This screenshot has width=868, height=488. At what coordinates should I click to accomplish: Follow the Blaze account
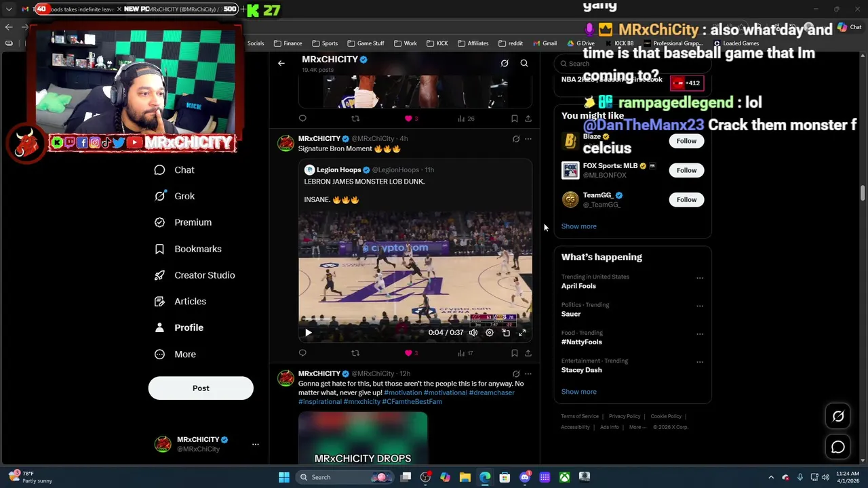click(x=686, y=141)
